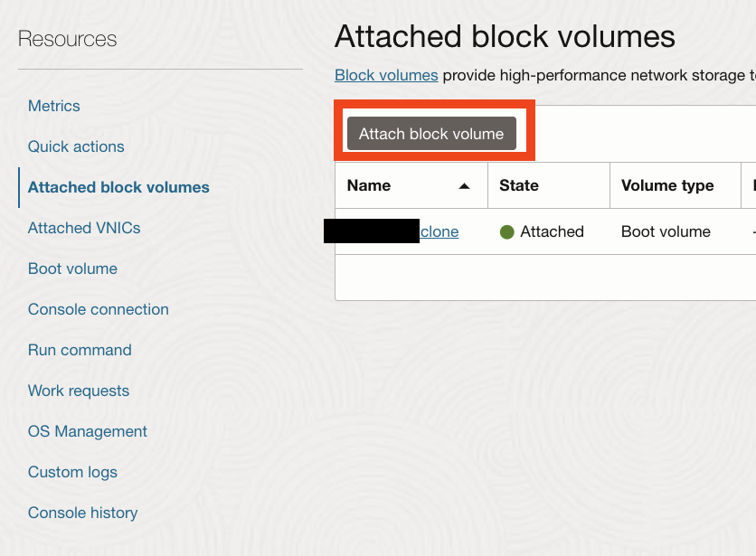Show Work requests
Image resolution: width=756 pixels, height=556 pixels.
click(79, 391)
